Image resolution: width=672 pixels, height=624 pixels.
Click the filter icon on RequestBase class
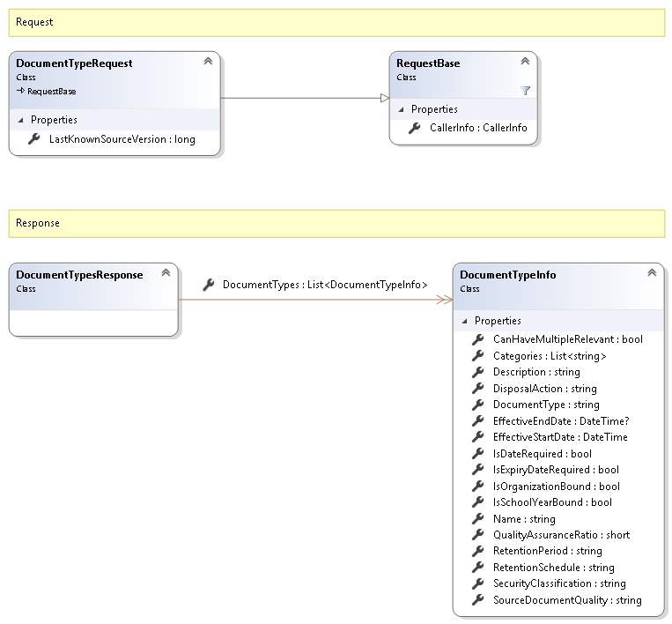(x=526, y=90)
